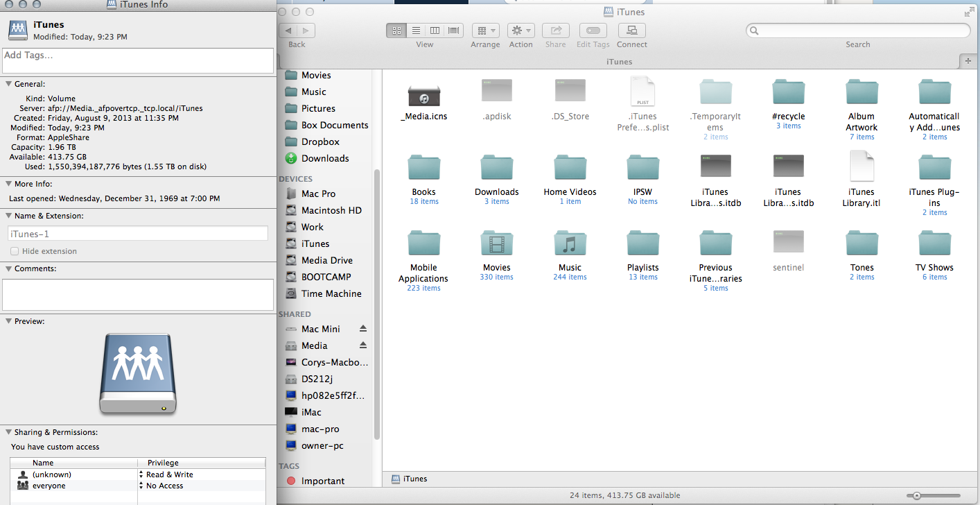Select the Previous iTunes Libraries folder

[x=715, y=244]
